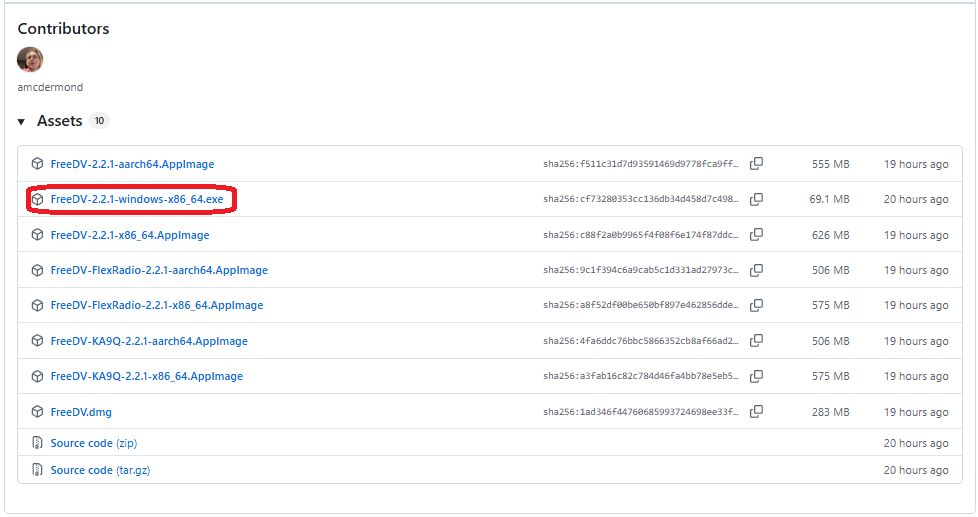Click 20 hours ago on Source code (tar.gz) row
The width and height of the screenshot is (978, 517).
coord(916,470)
